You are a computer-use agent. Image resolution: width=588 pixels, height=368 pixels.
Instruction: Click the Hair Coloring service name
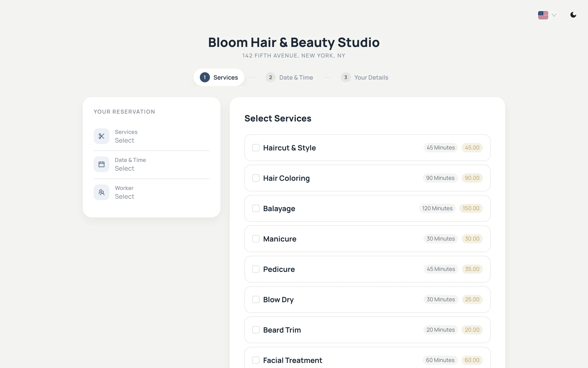pos(286,178)
